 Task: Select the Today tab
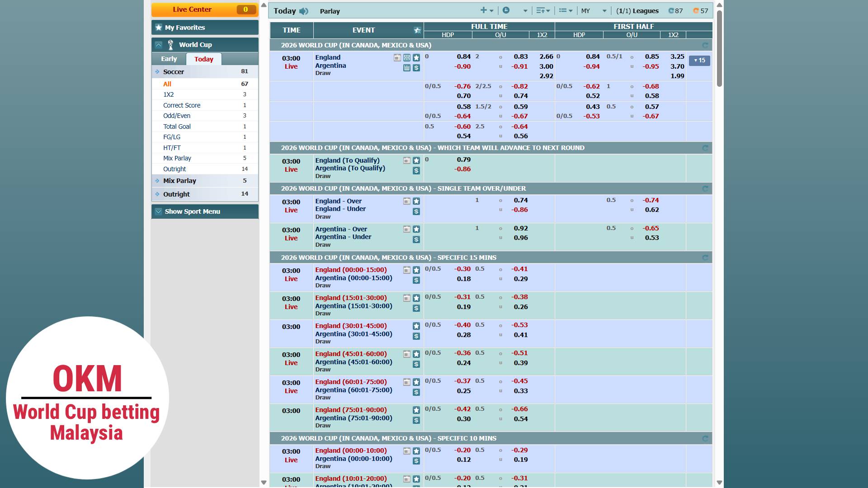[x=204, y=59]
